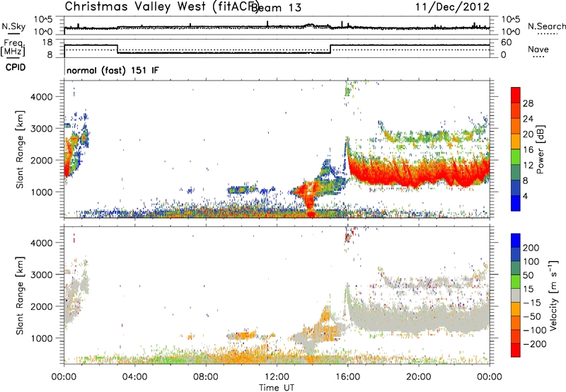Click the "28" tick on the Power colorbar
The image size is (566, 392).
pos(528,103)
